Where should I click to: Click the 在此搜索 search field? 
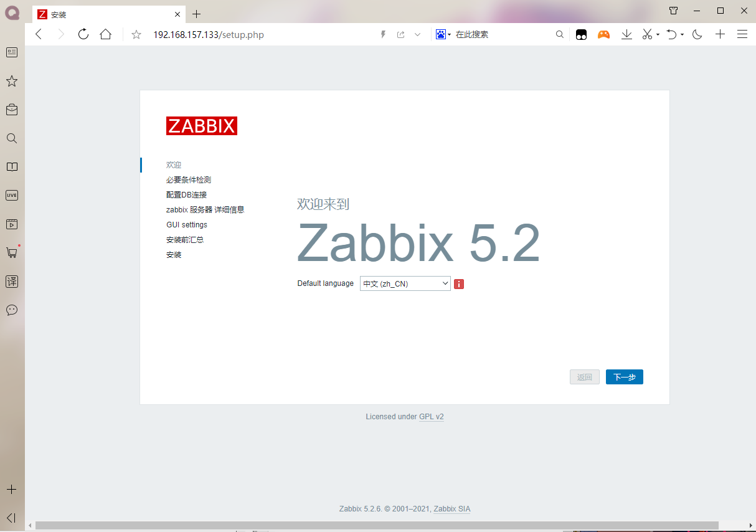[472, 35]
